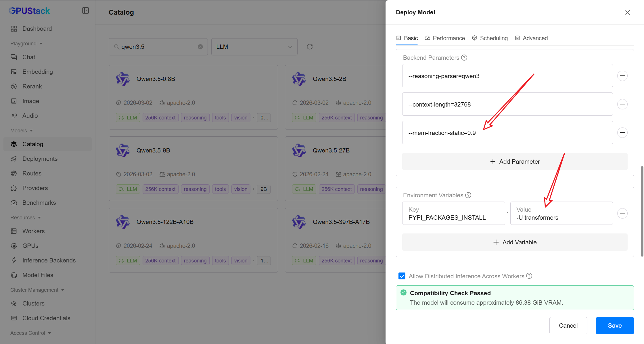This screenshot has width=644, height=344.
Task: Remove the --reasoning-parser=qwen3 parameter
Action: pos(622,76)
